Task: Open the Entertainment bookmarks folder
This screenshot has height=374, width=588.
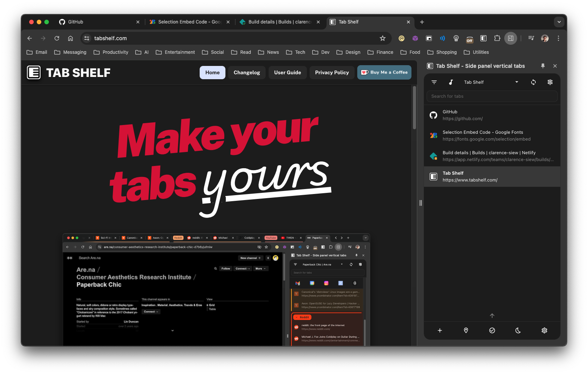Action: click(175, 52)
